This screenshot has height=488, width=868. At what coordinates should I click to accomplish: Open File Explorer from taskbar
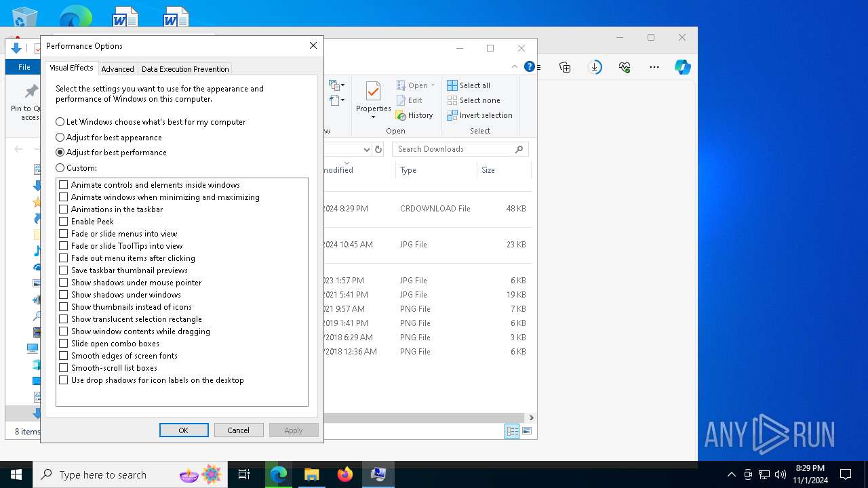coord(311,474)
